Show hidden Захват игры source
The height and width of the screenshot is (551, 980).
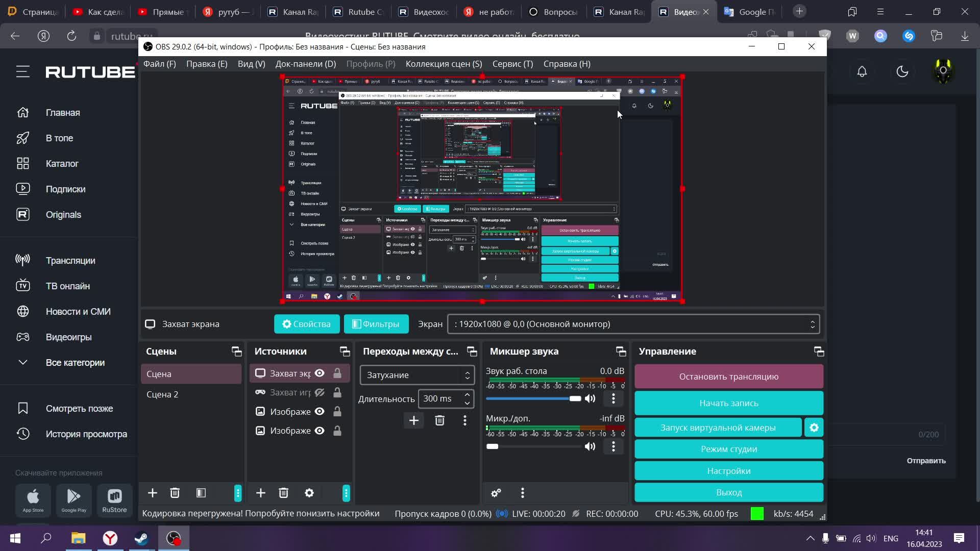pos(320,392)
